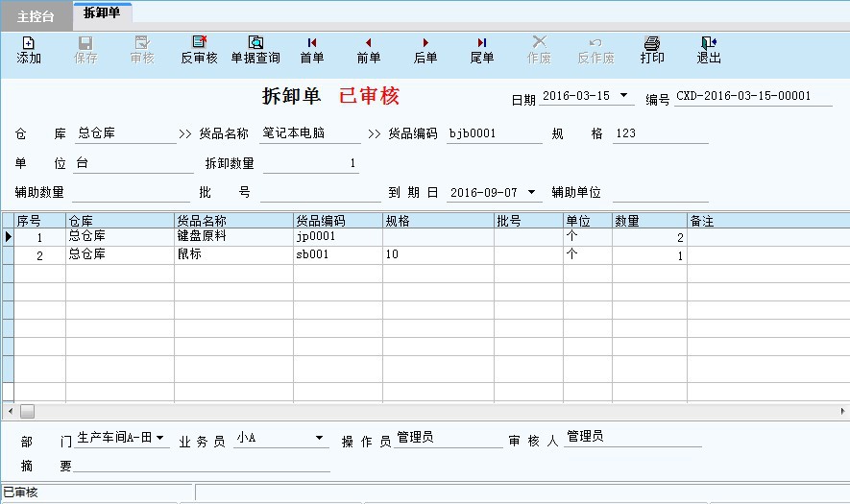Go to next record with 后单
850x504 pixels.
[x=425, y=50]
